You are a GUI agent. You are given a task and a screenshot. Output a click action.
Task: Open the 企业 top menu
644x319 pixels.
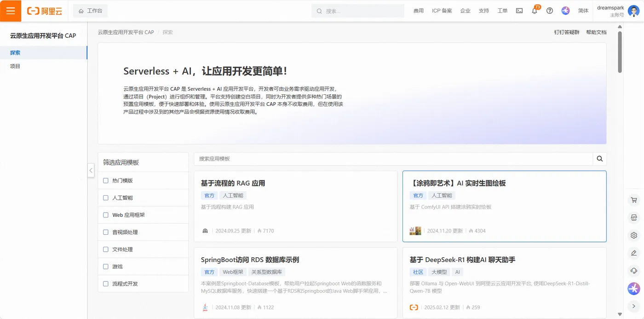pyautogui.click(x=466, y=11)
